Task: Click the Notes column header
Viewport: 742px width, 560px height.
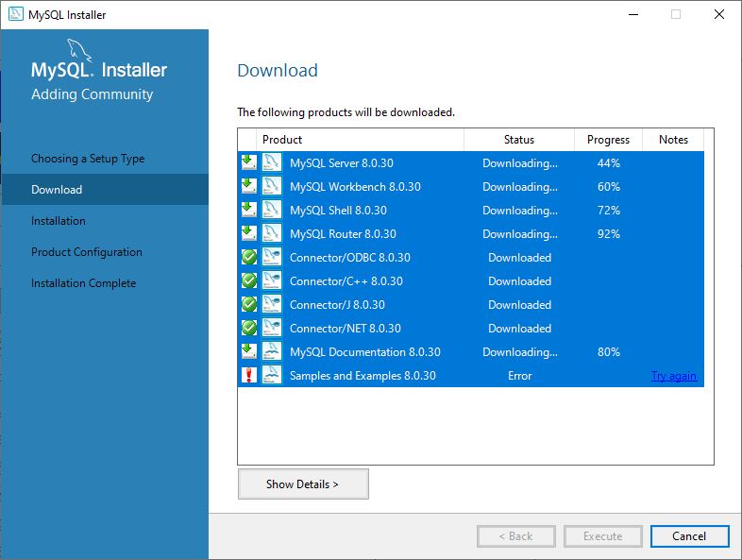Action: (673, 140)
